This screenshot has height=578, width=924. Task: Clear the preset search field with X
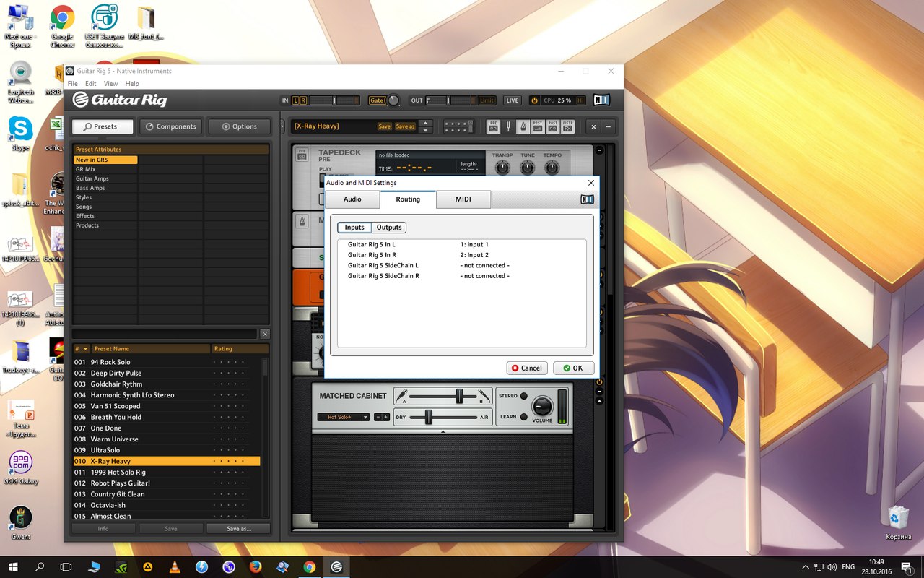[x=265, y=334]
